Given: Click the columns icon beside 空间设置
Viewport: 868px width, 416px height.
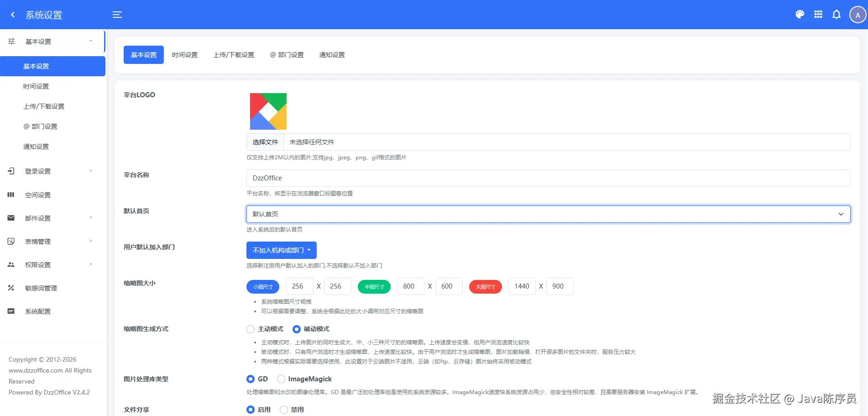Looking at the screenshot, I should point(11,195).
